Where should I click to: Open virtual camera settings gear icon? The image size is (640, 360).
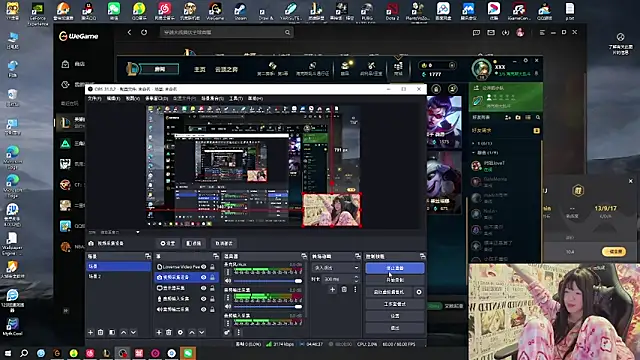click(x=419, y=292)
